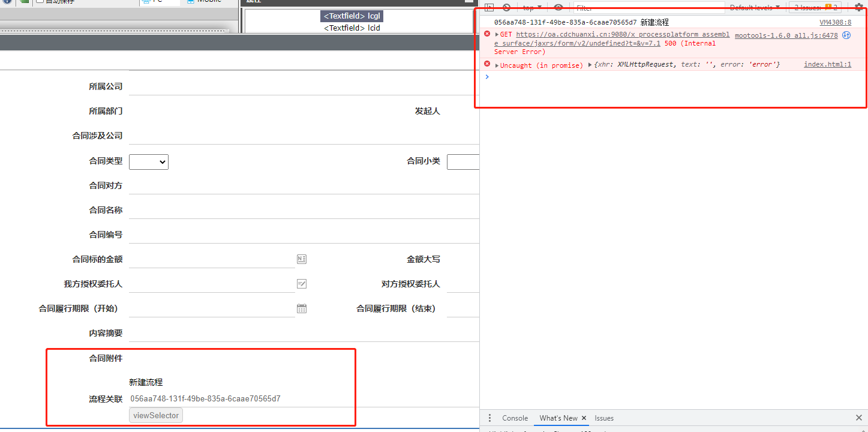This screenshot has width=868, height=432.
Task: Open the 合同类型 dropdown
Action: click(148, 161)
